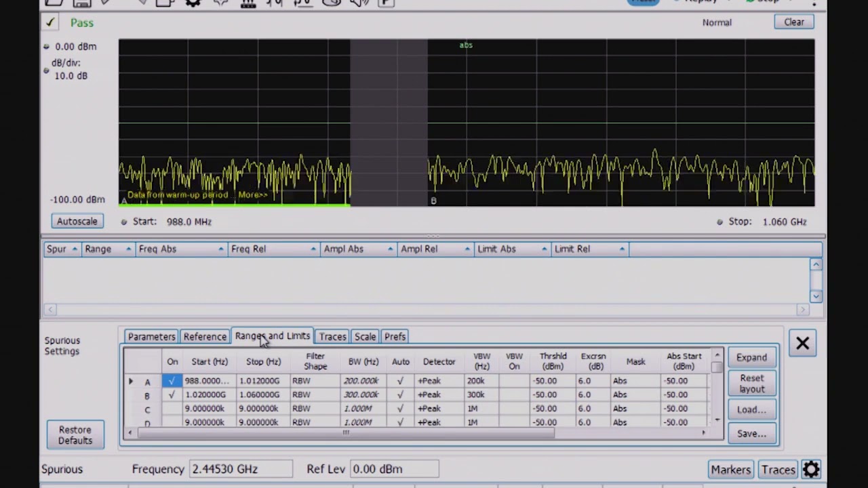Click the ranges table scroll-right arrow

[x=703, y=432]
